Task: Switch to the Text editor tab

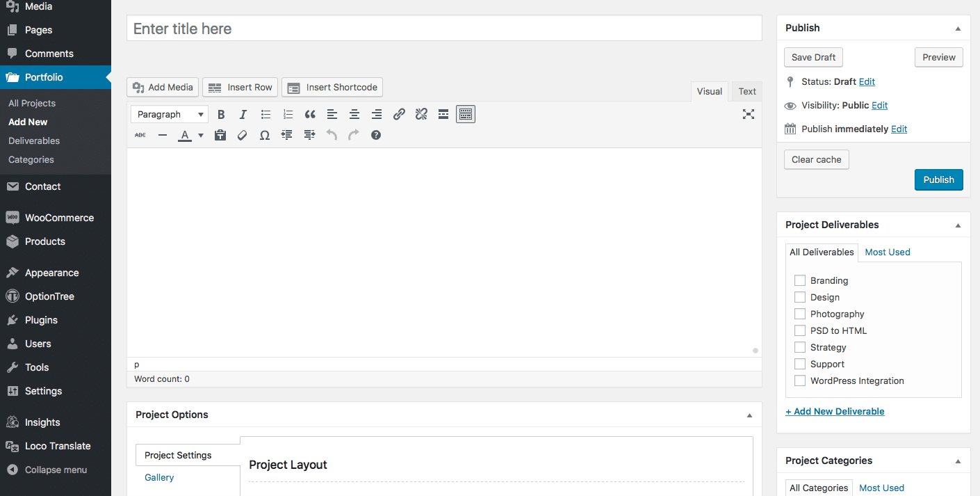Action: click(x=747, y=91)
